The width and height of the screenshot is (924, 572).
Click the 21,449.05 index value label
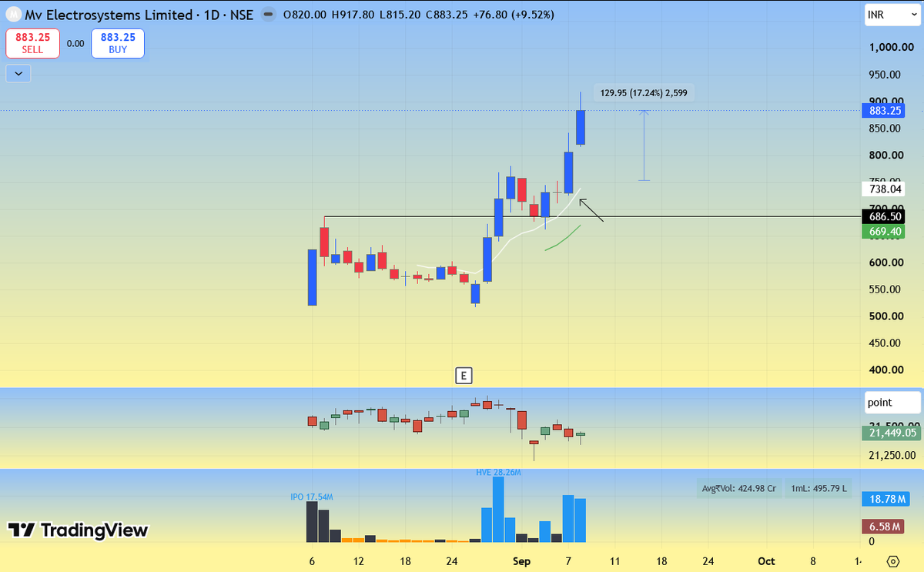pos(891,433)
